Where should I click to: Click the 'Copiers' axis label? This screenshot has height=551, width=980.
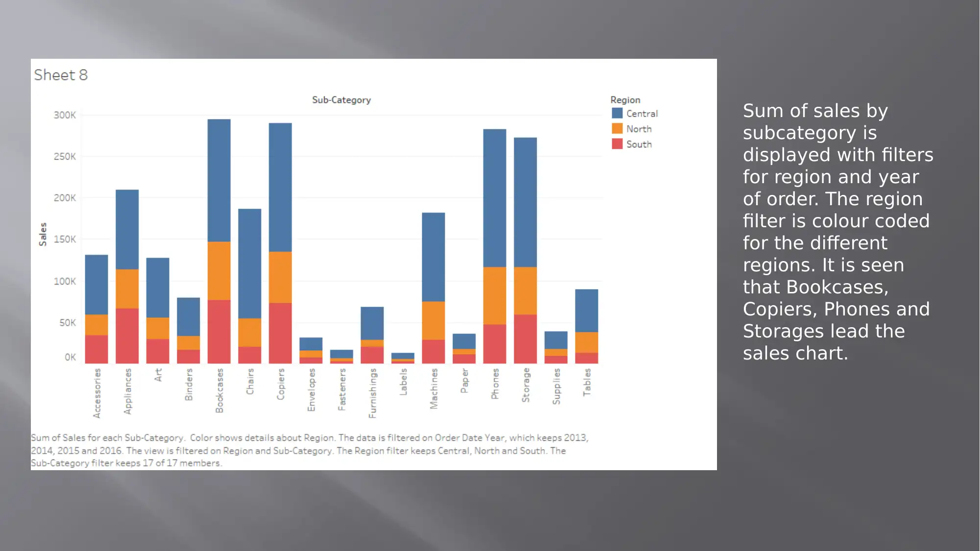[x=281, y=384]
